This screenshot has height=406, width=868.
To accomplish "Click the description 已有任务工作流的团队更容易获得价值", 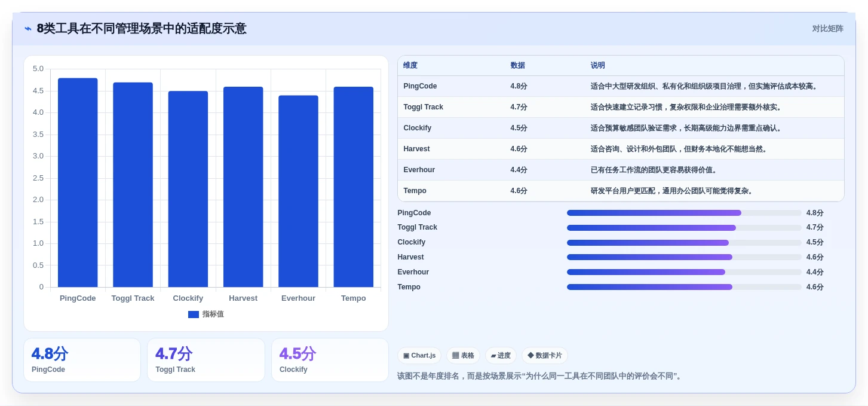I will (654, 170).
